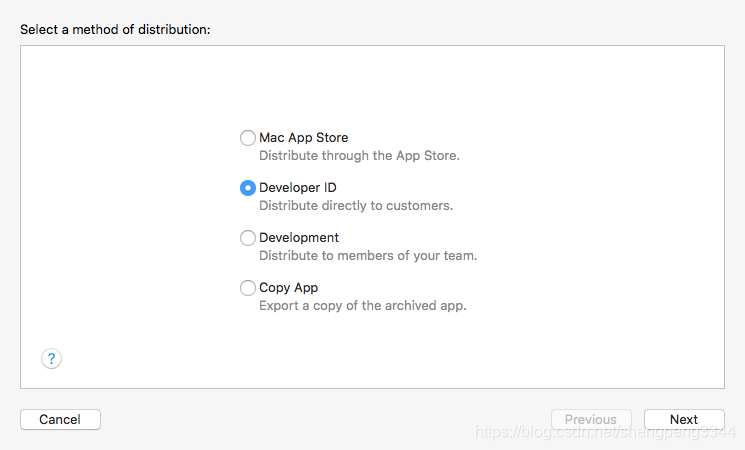Click 'Export a copy of the archived app.' text
The image size is (745, 450).
[x=363, y=306]
